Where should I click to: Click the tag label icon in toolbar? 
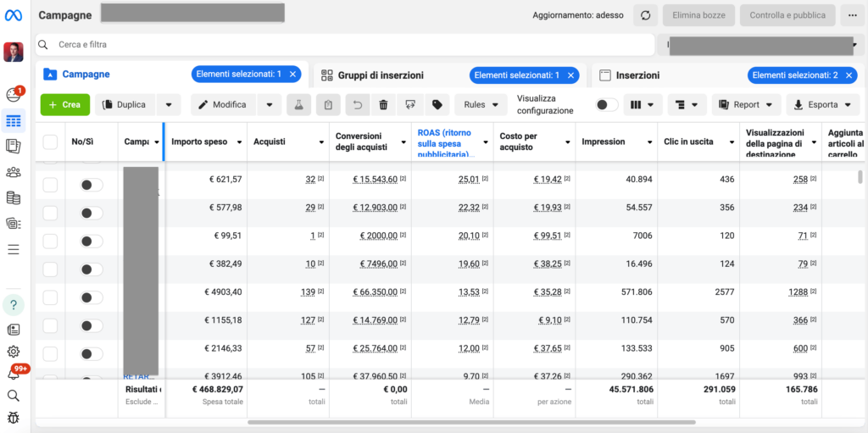437,105
